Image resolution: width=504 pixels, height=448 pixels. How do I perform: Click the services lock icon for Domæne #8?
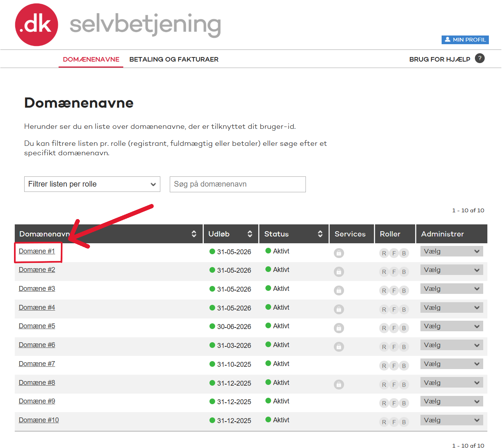coord(339,385)
